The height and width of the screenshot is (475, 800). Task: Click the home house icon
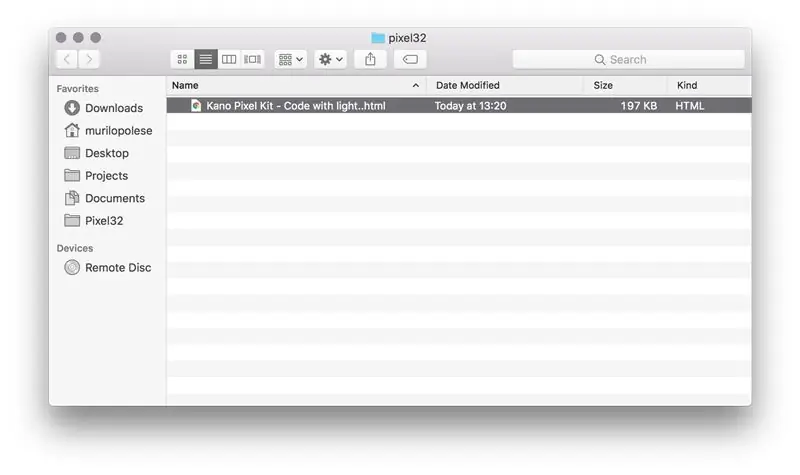72,130
